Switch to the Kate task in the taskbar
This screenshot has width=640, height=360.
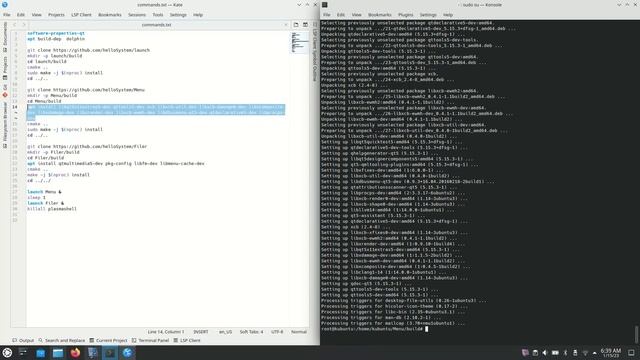pyautogui.click(x=127, y=353)
